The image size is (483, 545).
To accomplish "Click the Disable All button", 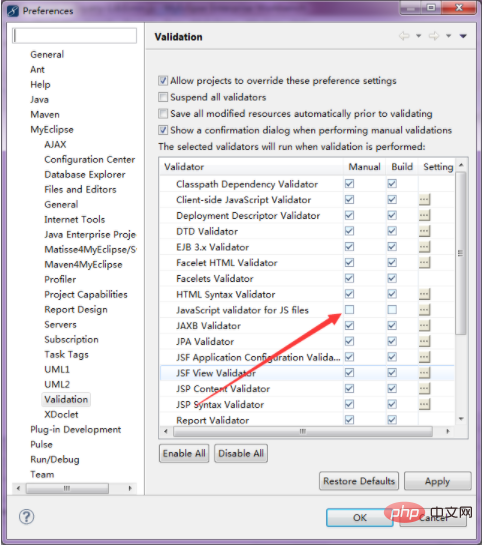I will [x=241, y=453].
